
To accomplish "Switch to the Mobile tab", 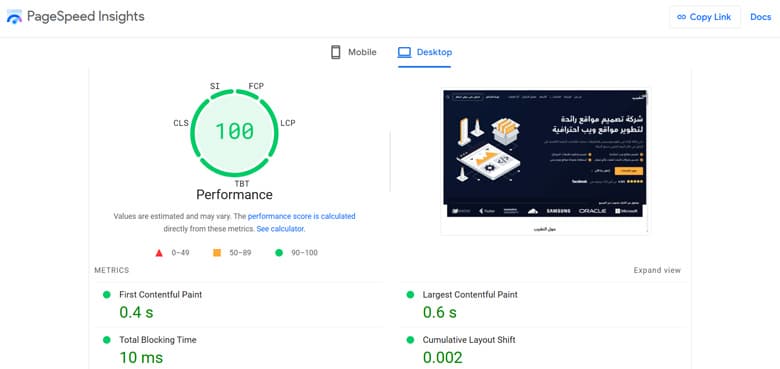I will point(354,52).
